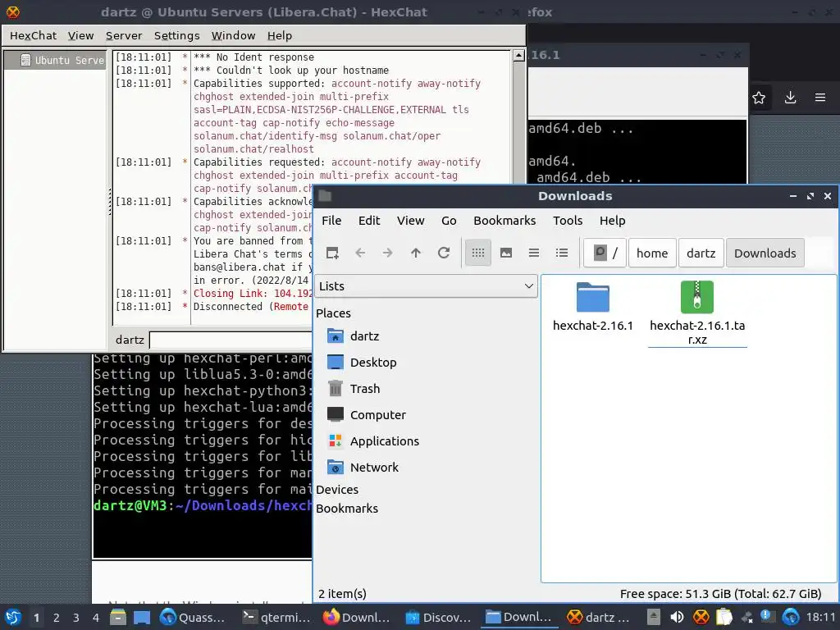Click HexChat scrollbar up arrow
This screenshot has height=630, width=840.
(x=518, y=55)
